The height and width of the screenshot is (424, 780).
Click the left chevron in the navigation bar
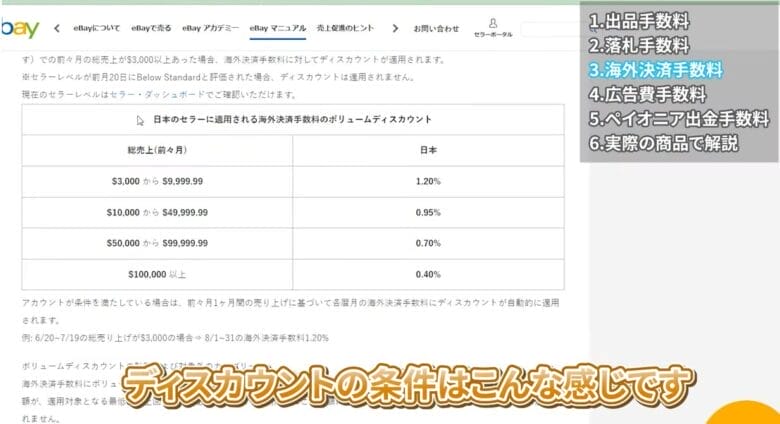tap(56, 28)
